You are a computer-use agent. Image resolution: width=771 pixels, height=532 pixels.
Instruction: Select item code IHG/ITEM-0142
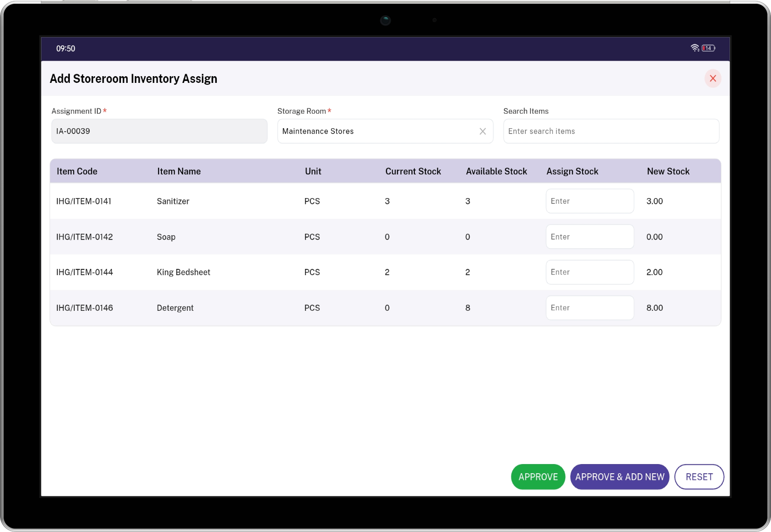[84, 237]
